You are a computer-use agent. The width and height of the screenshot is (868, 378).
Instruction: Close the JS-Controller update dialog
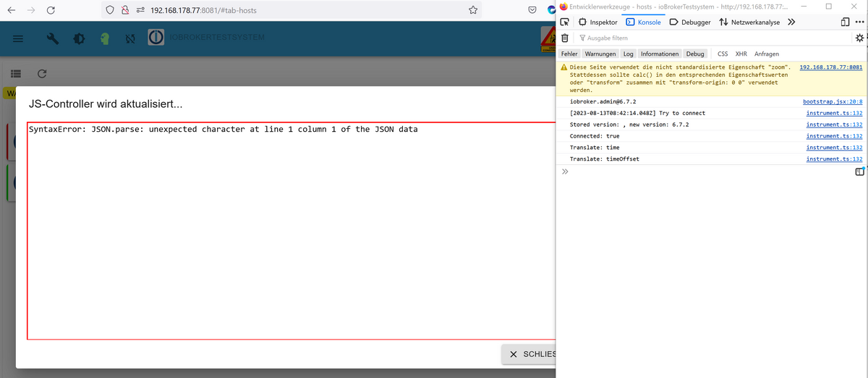(x=529, y=354)
